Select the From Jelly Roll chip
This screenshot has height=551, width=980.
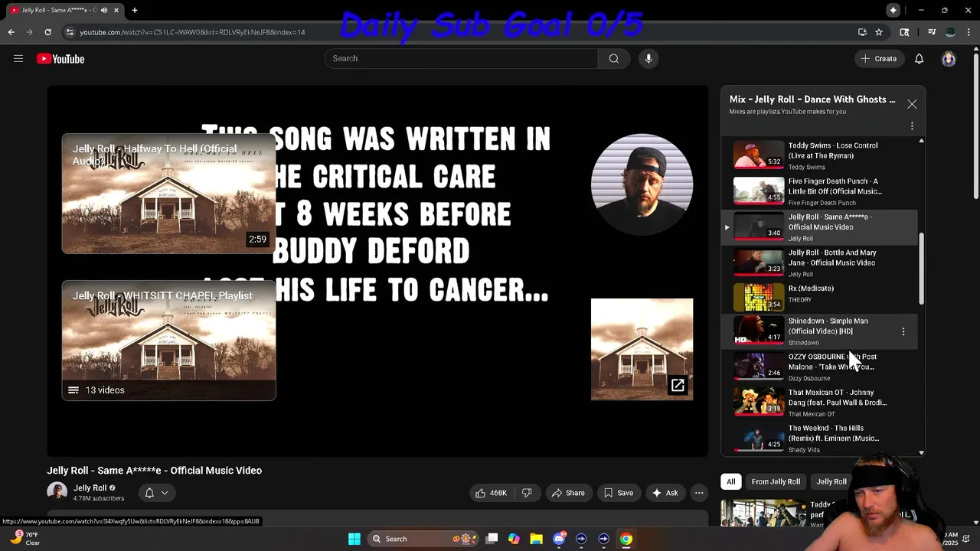point(776,481)
